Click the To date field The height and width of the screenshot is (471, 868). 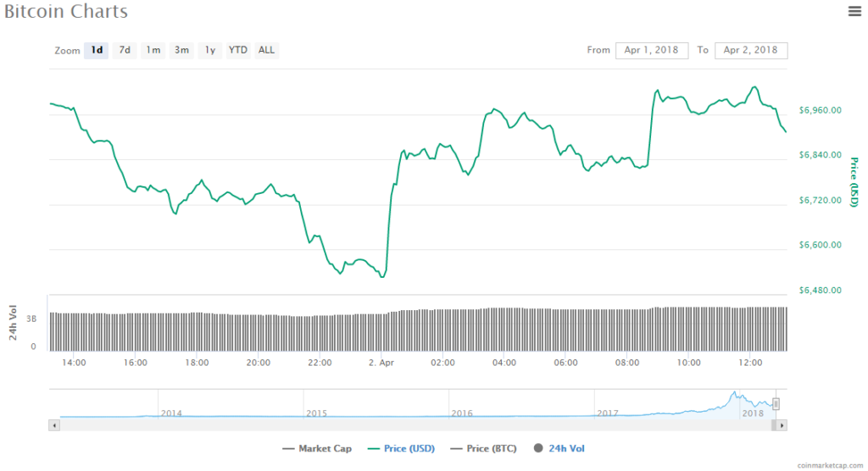(751, 50)
